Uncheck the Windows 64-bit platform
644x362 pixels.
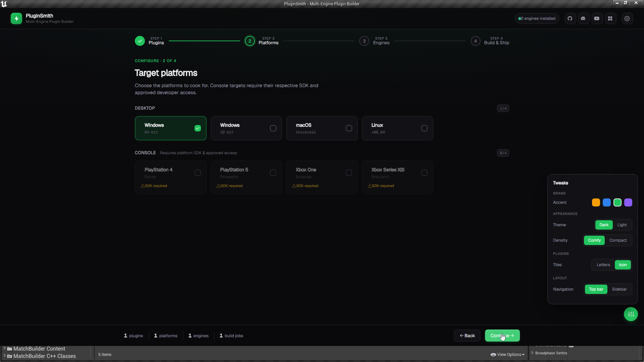pyautogui.click(x=198, y=128)
